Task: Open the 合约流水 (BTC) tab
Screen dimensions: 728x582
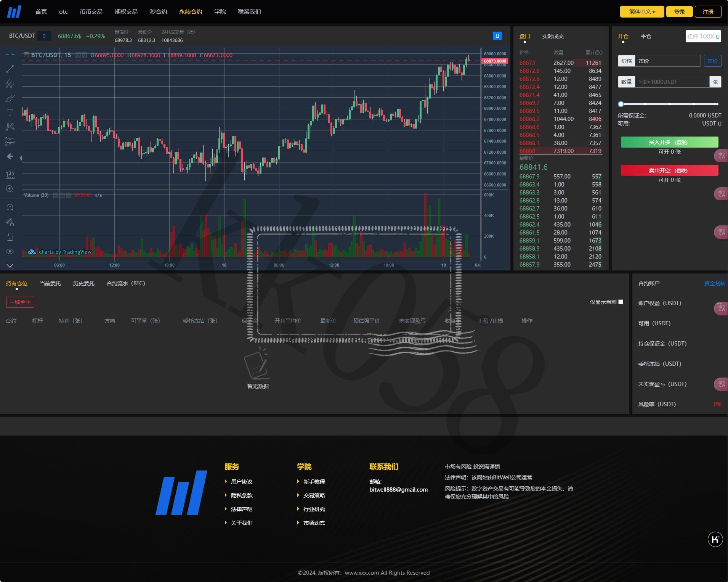Action: tap(126, 283)
